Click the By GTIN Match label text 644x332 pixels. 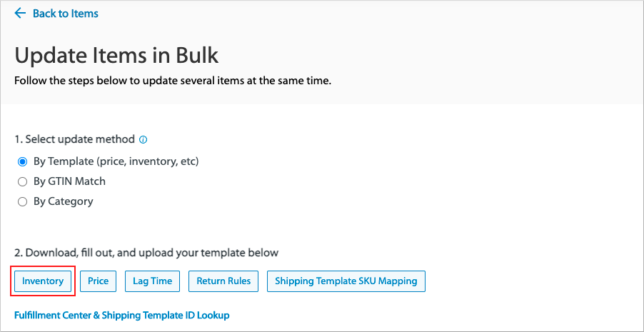69,181
